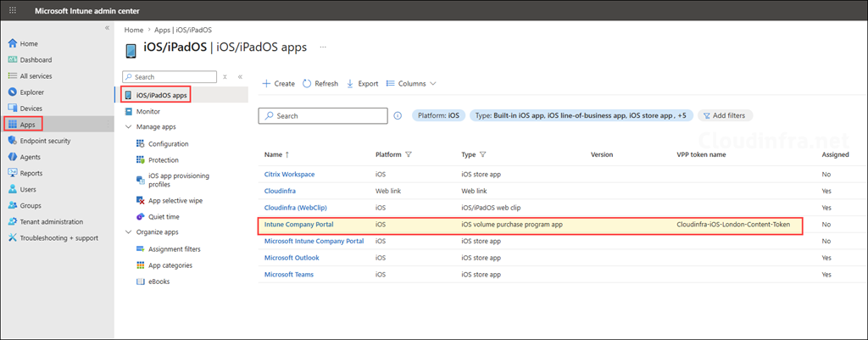Image resolution: width=868 pixels, height=340 pixels.
Task: Open the Cloudinfra (WebClip) app link
Action: tap(296, 208)
